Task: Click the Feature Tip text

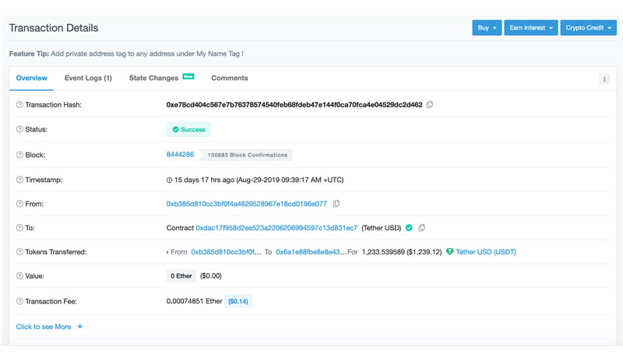Action: 126,54
